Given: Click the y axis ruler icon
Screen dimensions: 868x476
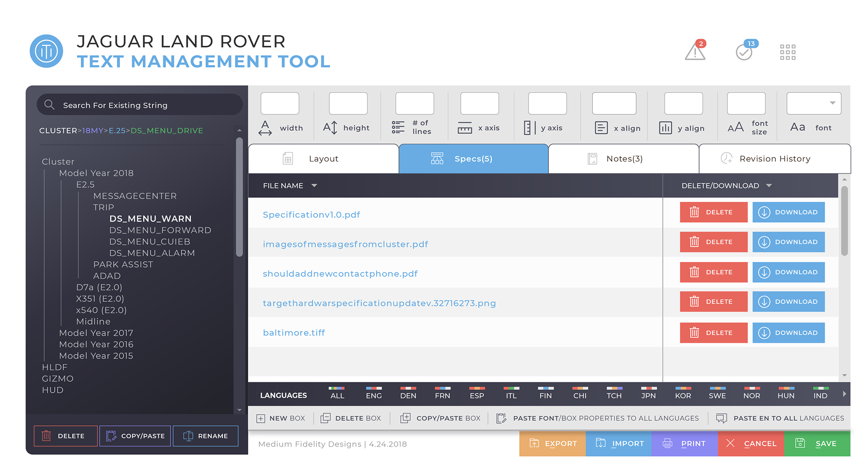Looking at the screenshot, I should [529, 128].
